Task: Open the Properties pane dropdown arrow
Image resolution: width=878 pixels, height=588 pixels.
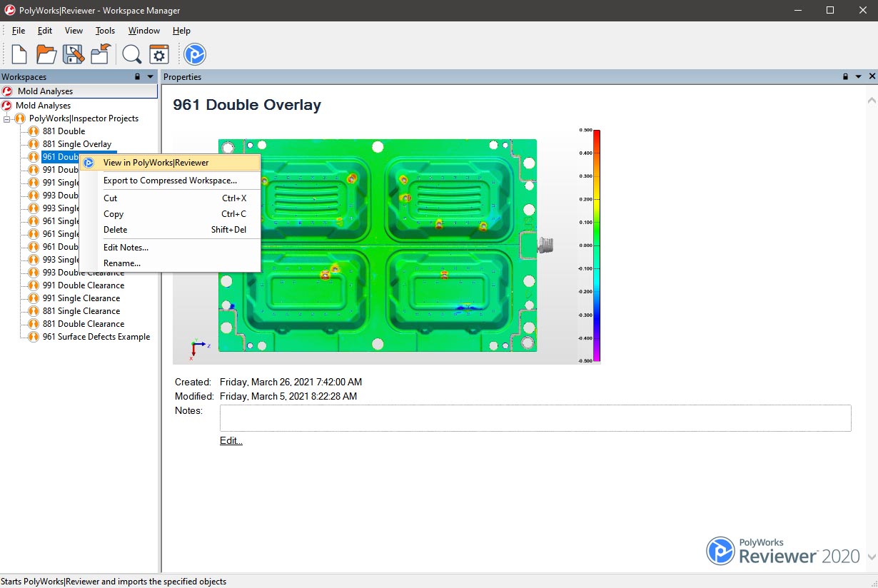Action: 859,76
